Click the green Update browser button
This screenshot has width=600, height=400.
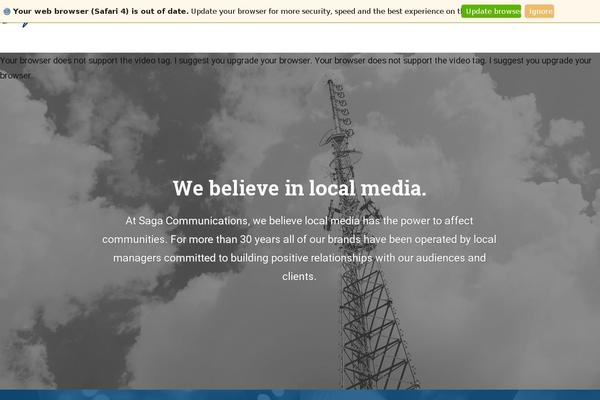point(491,11)
